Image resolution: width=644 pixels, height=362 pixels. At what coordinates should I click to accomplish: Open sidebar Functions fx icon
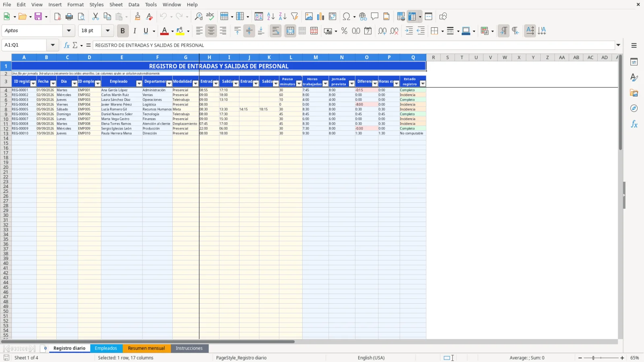(634, 124)
